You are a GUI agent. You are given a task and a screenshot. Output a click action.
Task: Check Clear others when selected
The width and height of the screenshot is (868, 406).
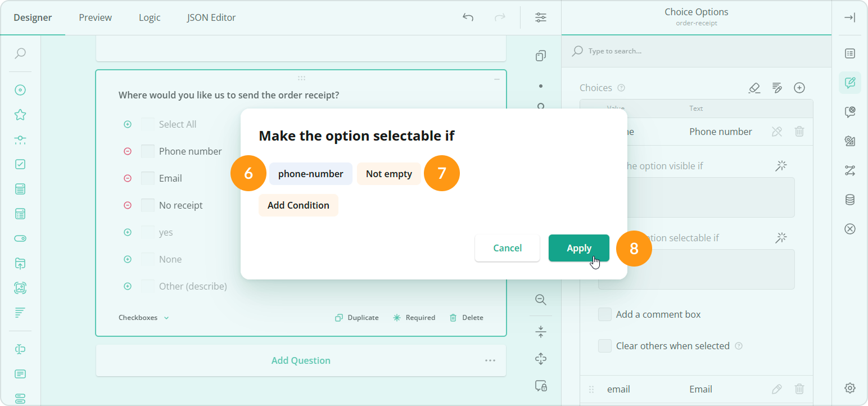[x=605, y=346]
